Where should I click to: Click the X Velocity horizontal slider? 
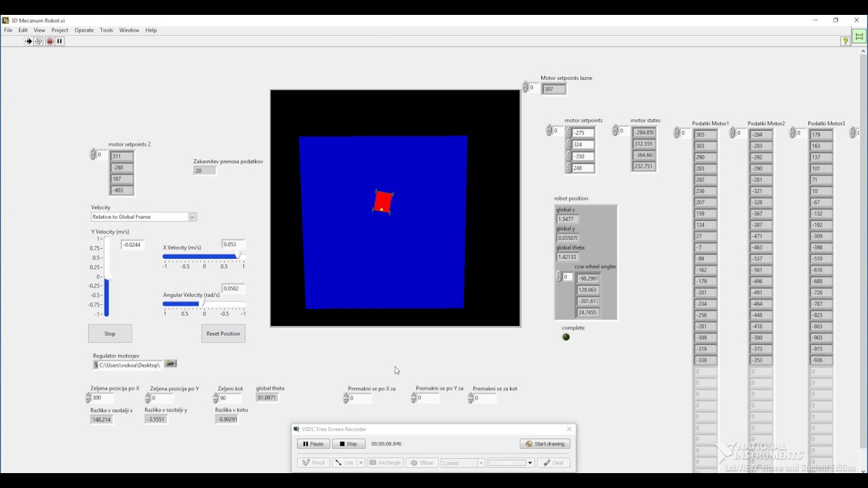[204, 257]
